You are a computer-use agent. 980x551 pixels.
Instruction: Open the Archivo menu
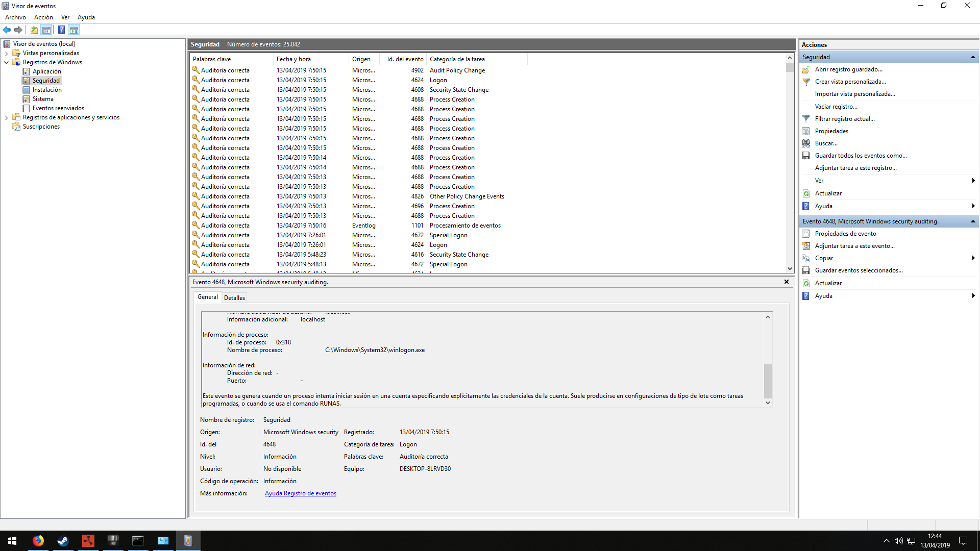(x=15, y=17)
